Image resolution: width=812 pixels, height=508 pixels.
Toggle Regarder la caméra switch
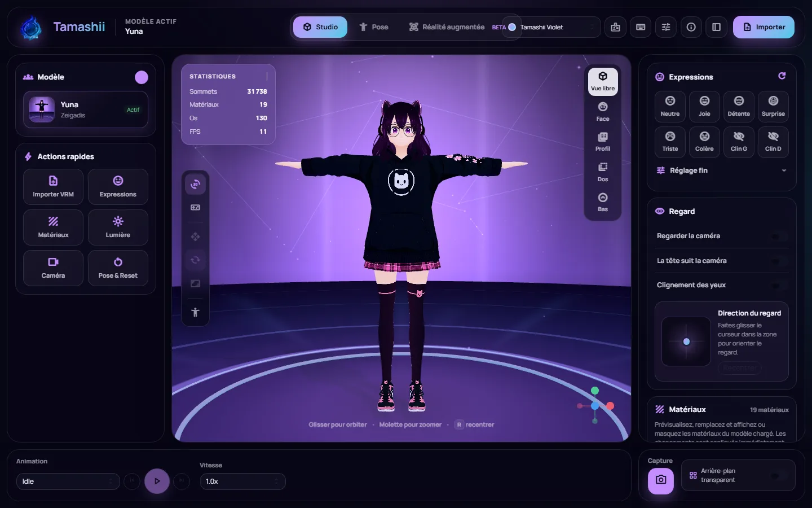click(x=780, y=236)
